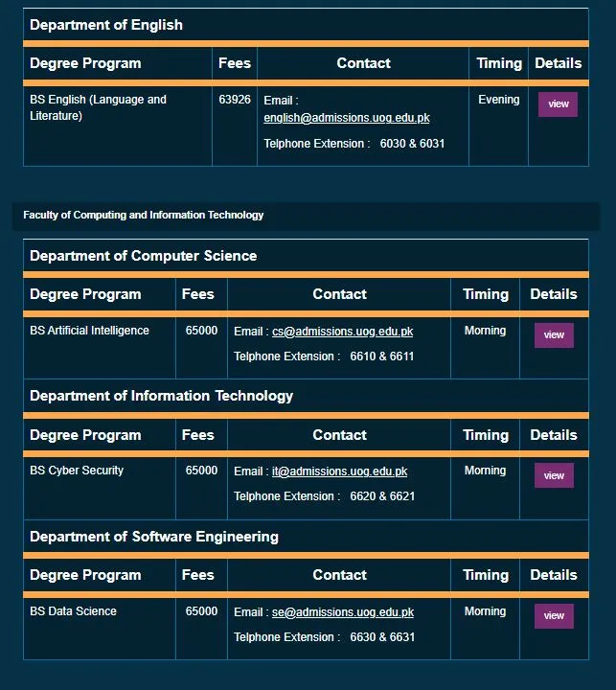Click Faculty of Computing and Information Technology bar
The image size is (616, 690).
tap(306, 216)
